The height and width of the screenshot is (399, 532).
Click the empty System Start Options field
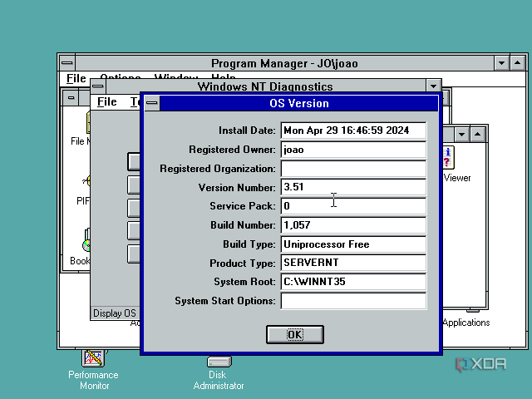pyautogui.click(x=353, y=301)
